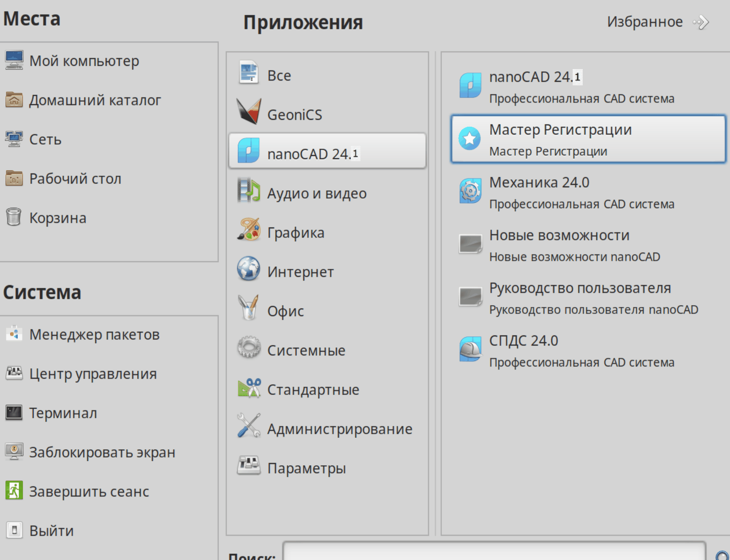Click the Рабочий стол folder icon
Image resolution: width=730 pixels, height=560 pixels.
coord(14,178)
